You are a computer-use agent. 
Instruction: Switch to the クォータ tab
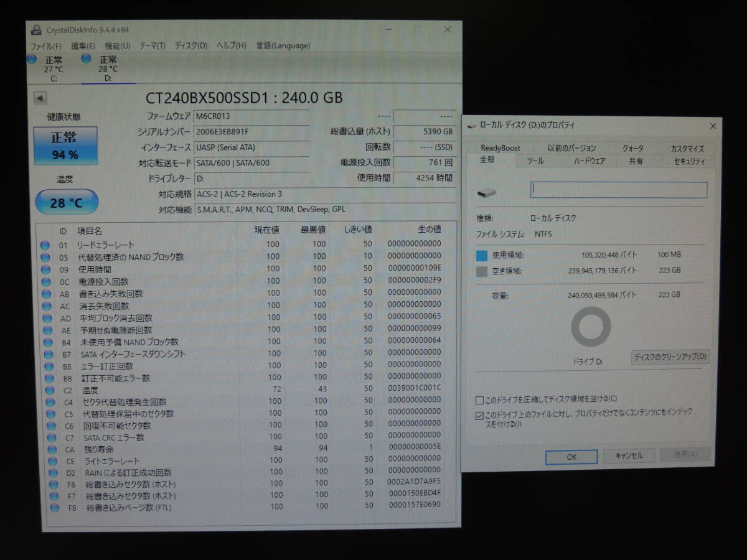pos(634,149)
